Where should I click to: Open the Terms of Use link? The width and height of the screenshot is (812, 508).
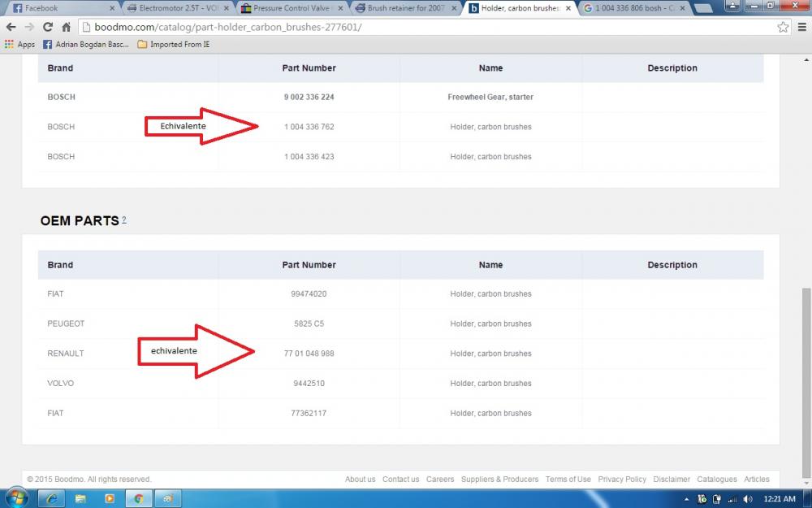(x=568, y=480)
